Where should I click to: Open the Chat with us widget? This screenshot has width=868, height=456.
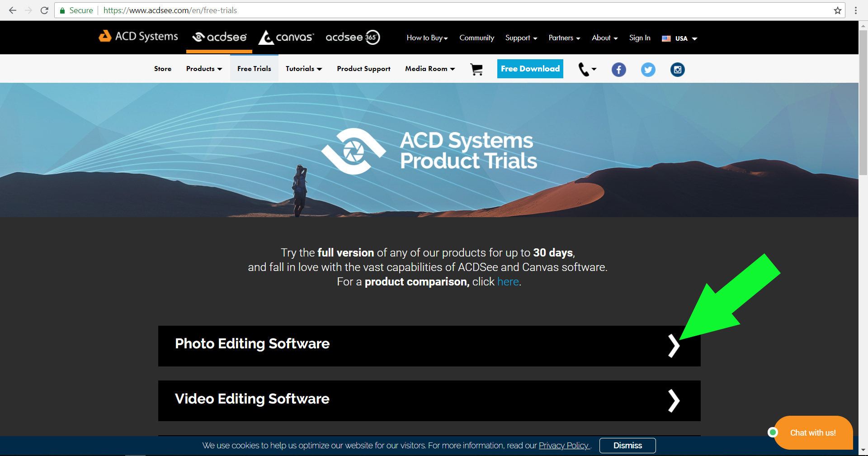813,433
